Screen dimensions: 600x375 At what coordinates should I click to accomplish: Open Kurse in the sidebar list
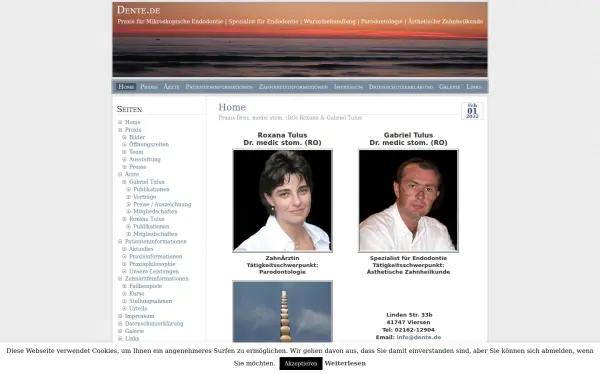(137, 293)
